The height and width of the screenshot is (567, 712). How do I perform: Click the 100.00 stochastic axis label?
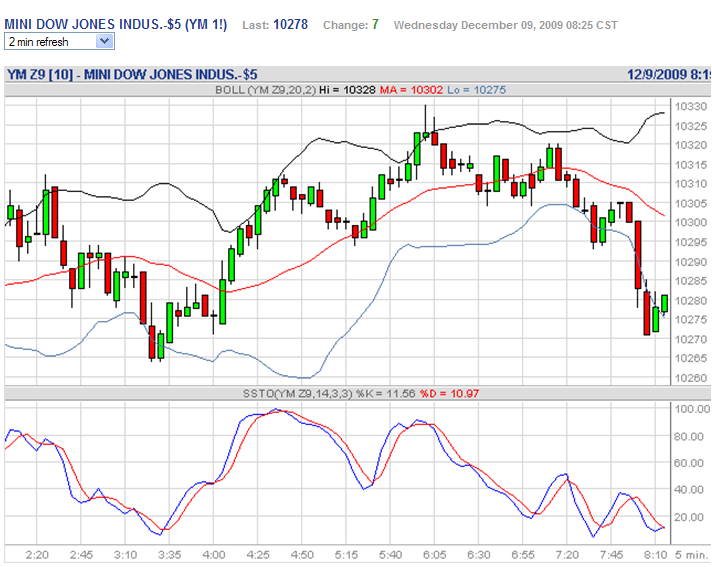click(692, 409)
